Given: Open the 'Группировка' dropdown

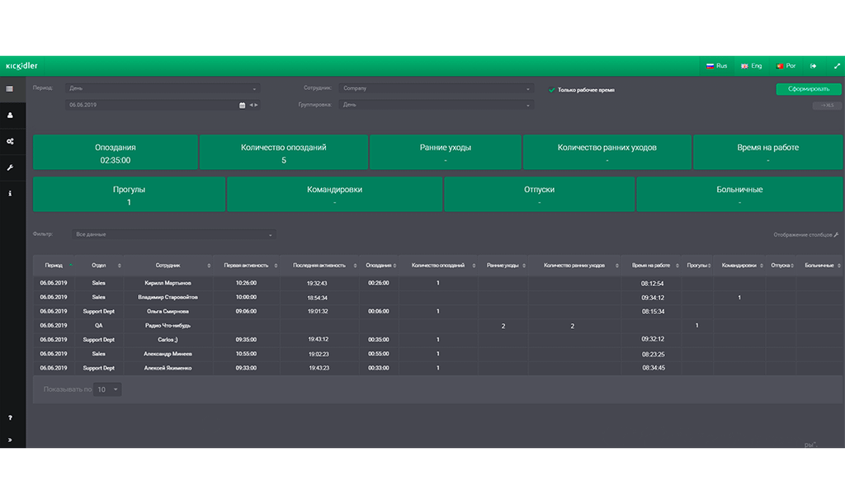Looking at the screenshot, I should [436, 105].
